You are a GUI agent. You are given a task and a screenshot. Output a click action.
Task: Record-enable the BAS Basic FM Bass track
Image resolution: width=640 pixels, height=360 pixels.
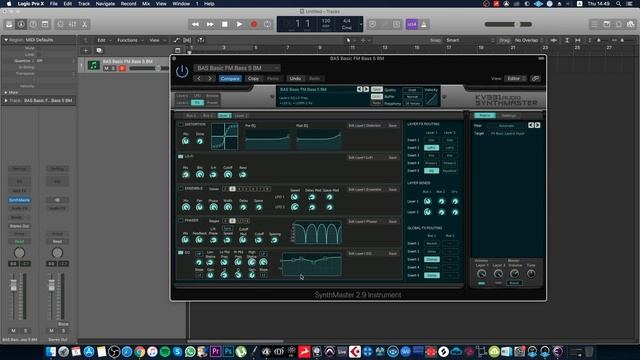tap(122, 68)
